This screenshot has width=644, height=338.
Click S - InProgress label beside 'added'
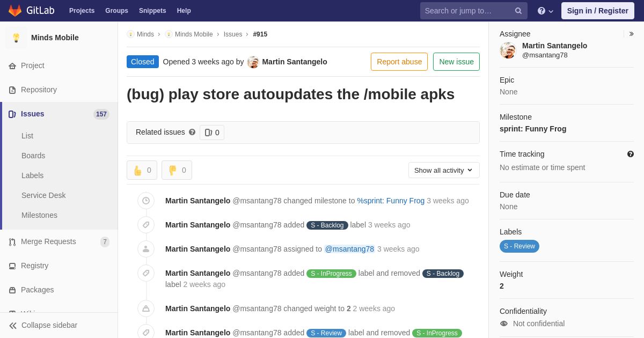331,274
